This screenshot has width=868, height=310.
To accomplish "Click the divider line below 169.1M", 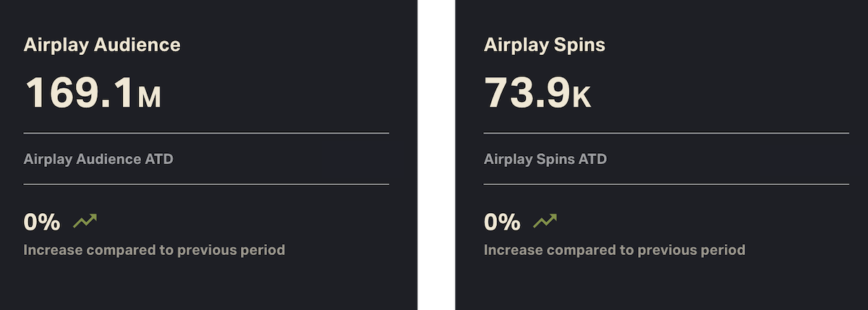I will pos(206,134).
